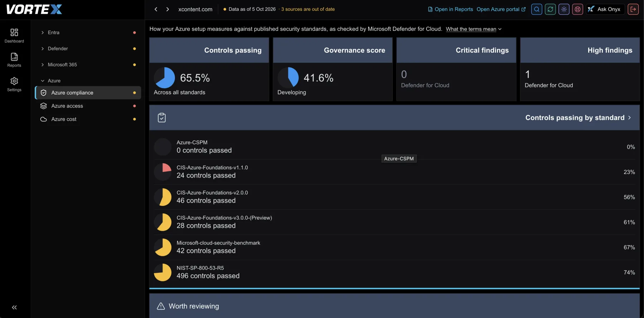The height and width of the screenshot is (318, 644).
Task: Click 'Data as of 5 Oct 2026' label
Action: [252, 9]
